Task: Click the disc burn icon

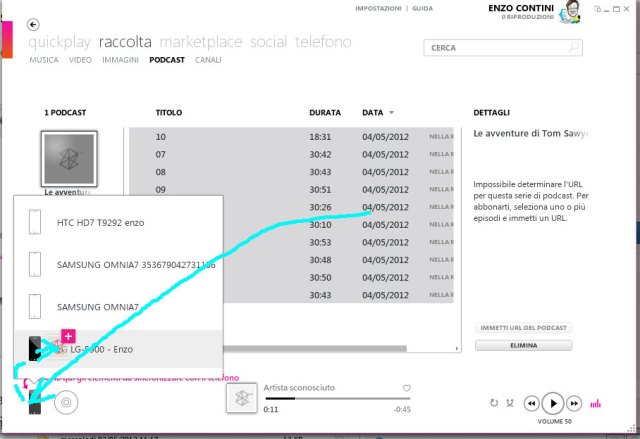Action: (66, 404)
